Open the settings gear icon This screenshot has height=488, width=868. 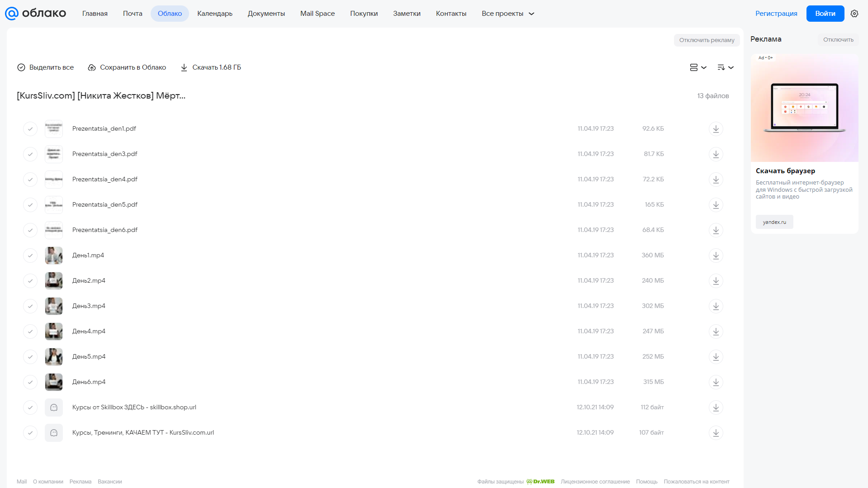(x=854, y=14)
